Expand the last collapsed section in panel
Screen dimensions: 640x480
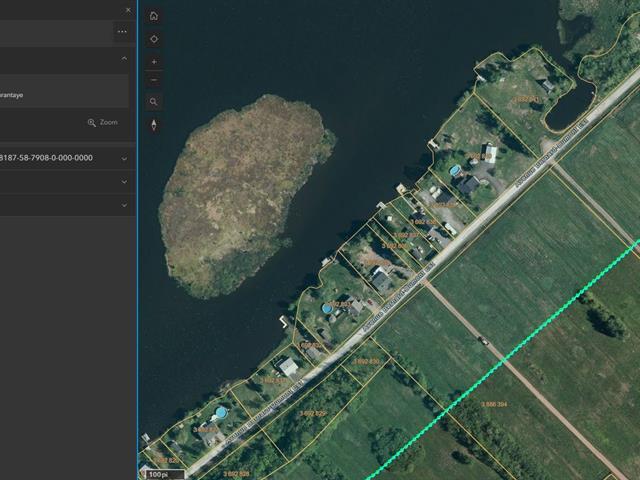coord(124,205)
